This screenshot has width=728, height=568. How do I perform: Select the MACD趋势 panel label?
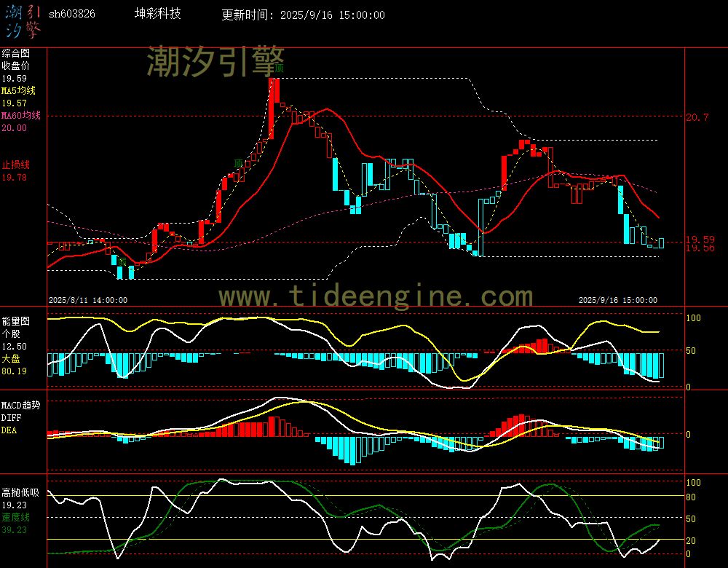(x=21, y=405)
